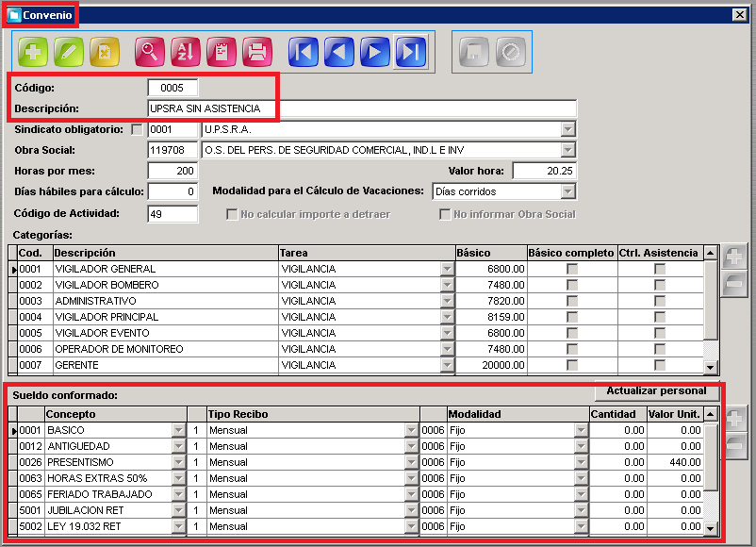Viewport: 756px width, 547px height.
Task: Click the Descripción field UPSRA SIN ASISTENCIA
Action: (362, 108)
